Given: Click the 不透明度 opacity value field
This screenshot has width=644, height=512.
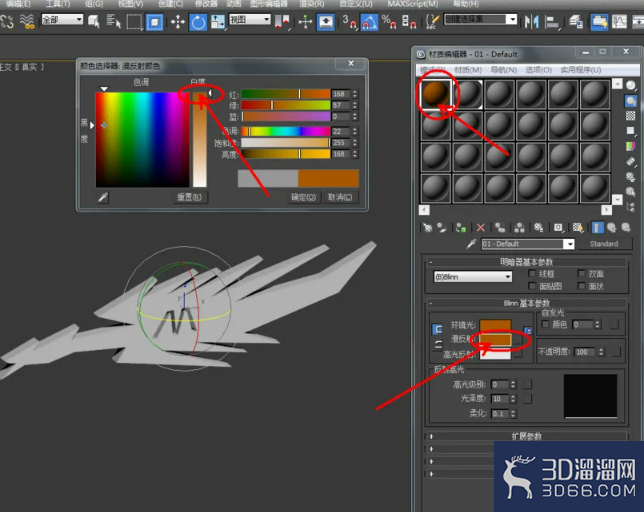Looking at the screenshot, I should pyautogui.click(x=584, y=352).
